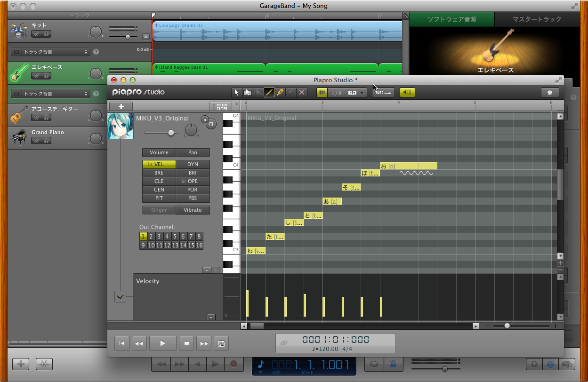
Task: Select the Pan tab in Piapro
Action: (x=193, y=152)
